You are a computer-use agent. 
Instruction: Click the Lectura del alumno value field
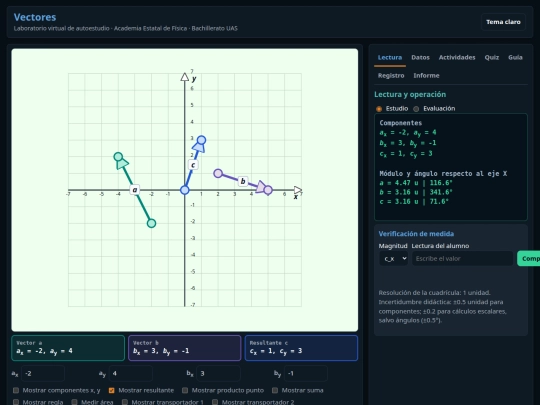pyautogui.click(x=463, y=259)
